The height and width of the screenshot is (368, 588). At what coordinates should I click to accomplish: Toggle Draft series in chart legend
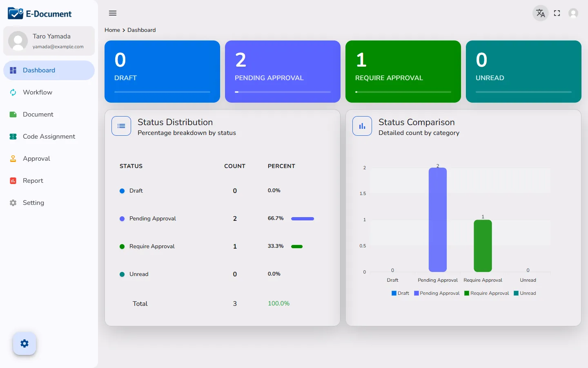[400, 293]
